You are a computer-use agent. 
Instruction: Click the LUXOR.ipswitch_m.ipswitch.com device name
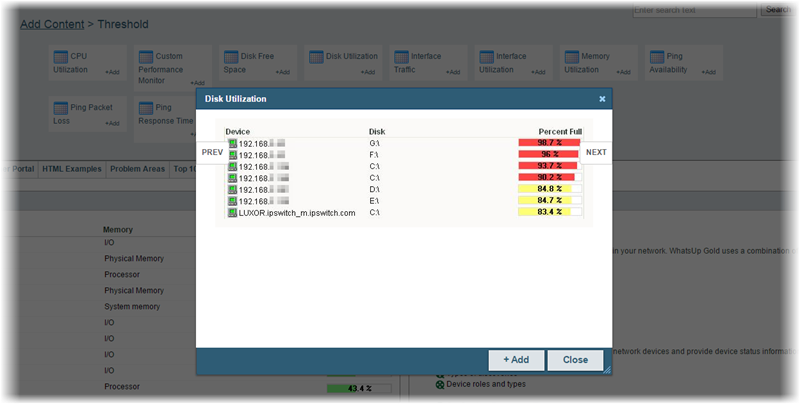297,213
